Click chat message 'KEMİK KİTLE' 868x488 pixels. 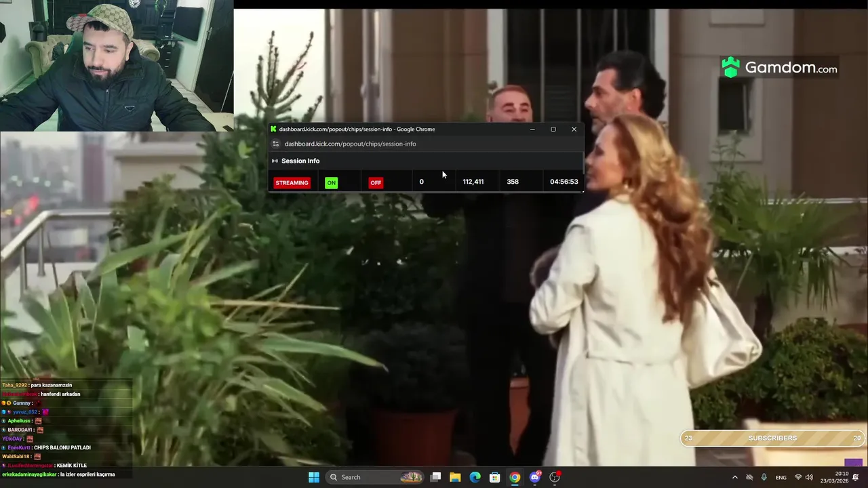[72, 466]
